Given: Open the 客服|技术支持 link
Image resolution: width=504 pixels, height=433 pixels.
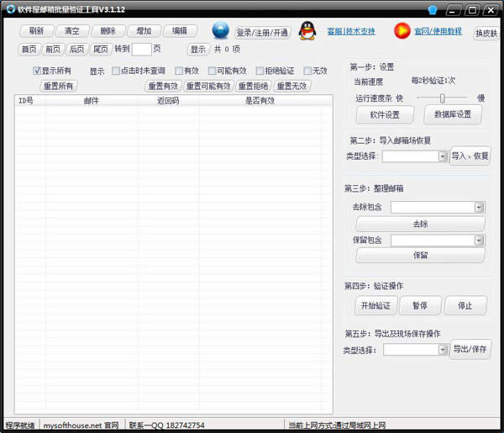Looking at the screenshot, I should [351, 31].
